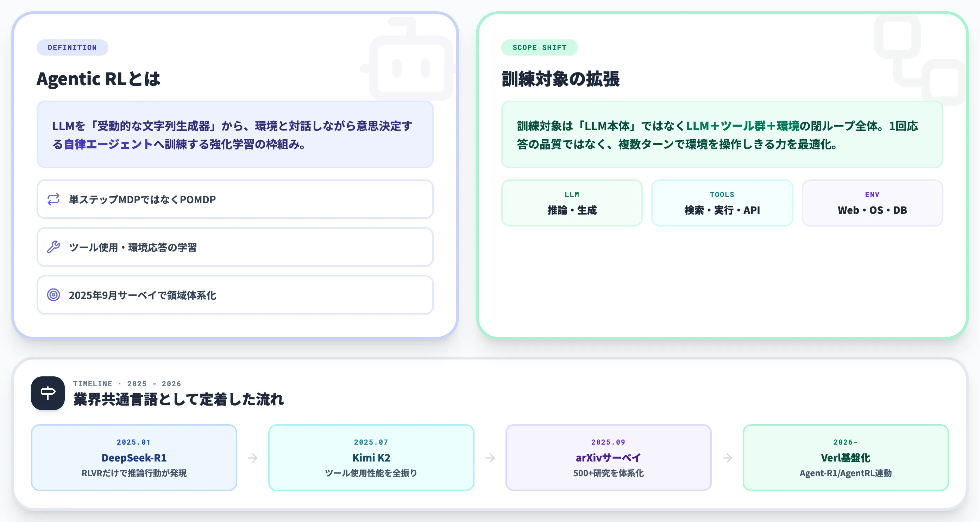
Task: Click the Agent-R1/AgentRL連動 caption
Action: (846, 473)
